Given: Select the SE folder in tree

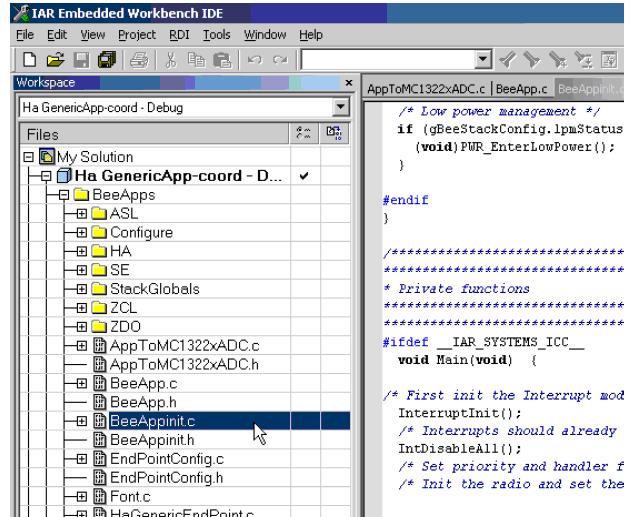Looking at the screenshot, I should point(119,270).
